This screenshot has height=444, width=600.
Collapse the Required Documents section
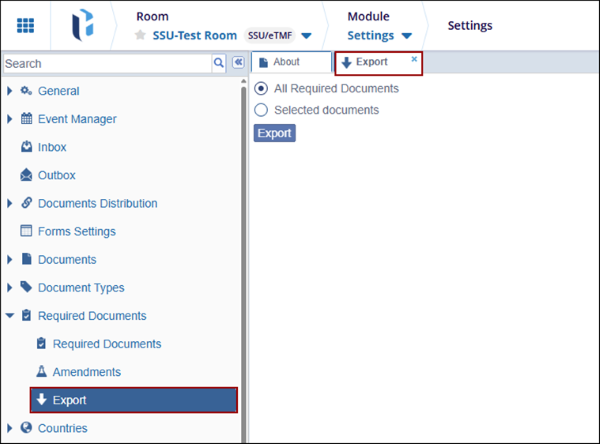pos(10,316)
